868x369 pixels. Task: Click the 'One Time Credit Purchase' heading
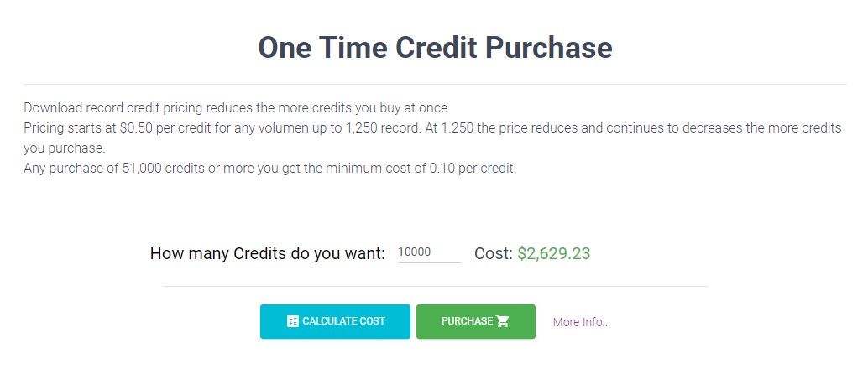[435, 48]
